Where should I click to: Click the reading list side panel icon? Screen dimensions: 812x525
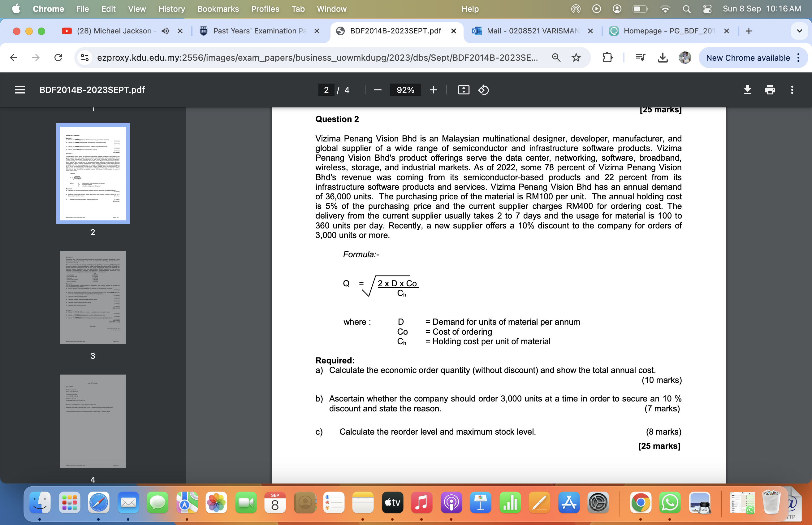point(640,57)
